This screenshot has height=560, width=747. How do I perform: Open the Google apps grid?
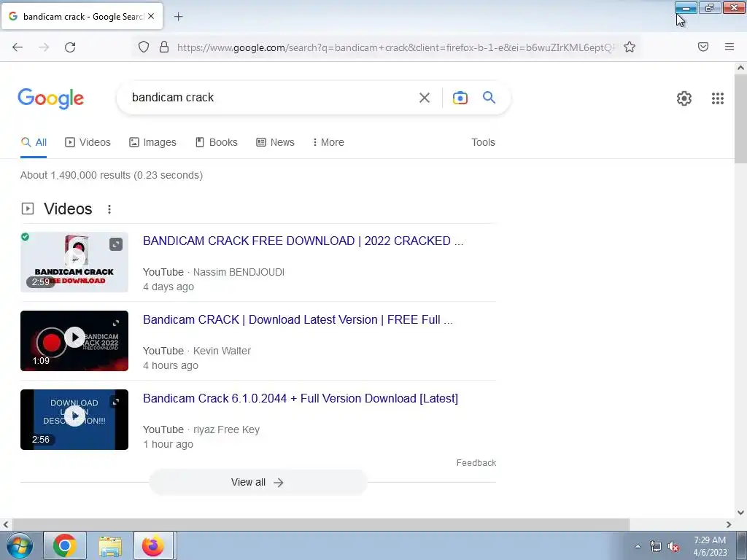718,98
